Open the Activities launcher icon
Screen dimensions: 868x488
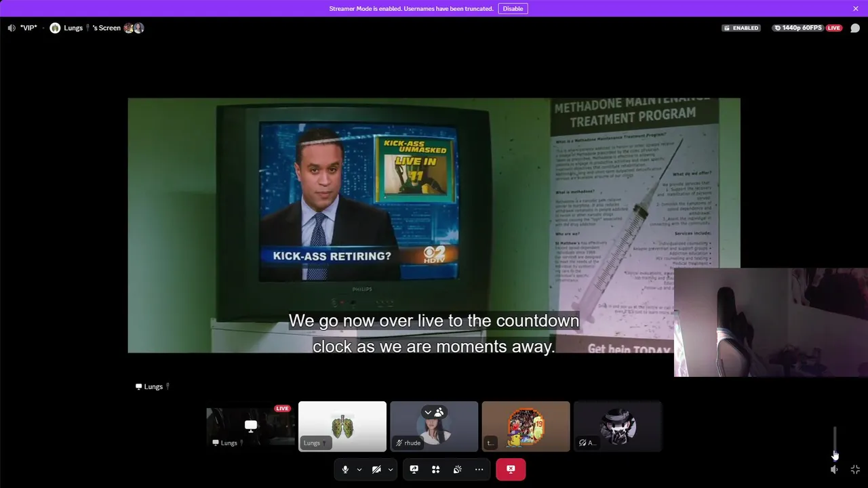[435, 469]
